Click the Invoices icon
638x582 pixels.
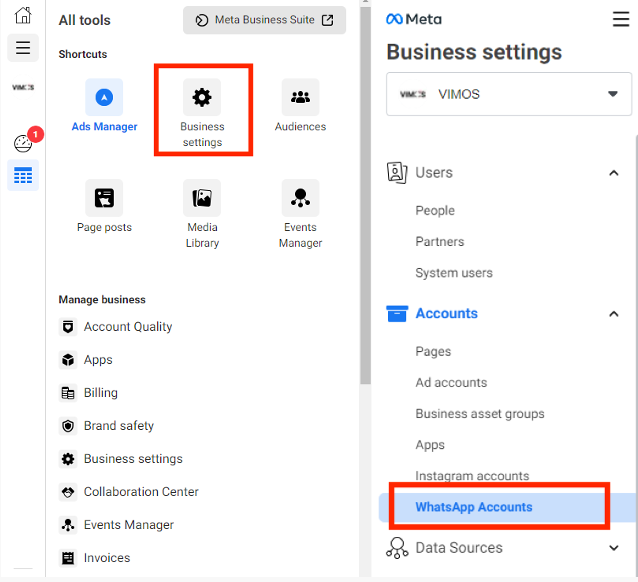pos(68,558)
